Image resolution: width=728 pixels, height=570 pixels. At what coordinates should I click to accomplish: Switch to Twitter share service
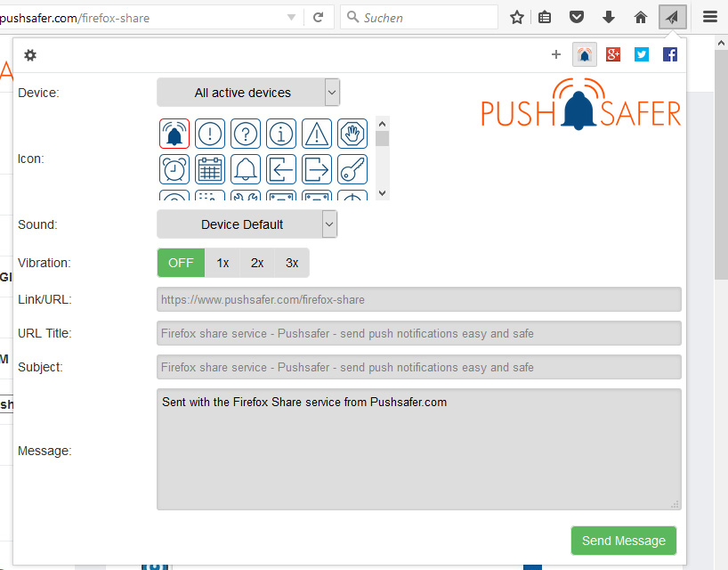(641, 54)
